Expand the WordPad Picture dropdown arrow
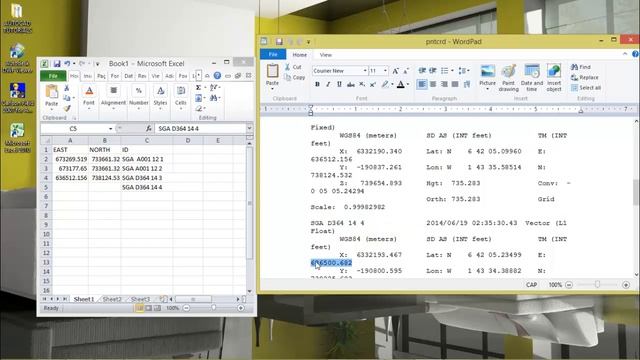The height and width of the screenshot is (360, 640). tap(487, 89)
